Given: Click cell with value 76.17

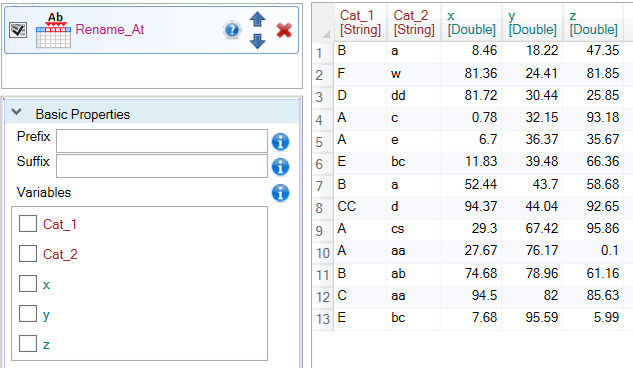Looking at the screenshot, I should pos(532,251).
